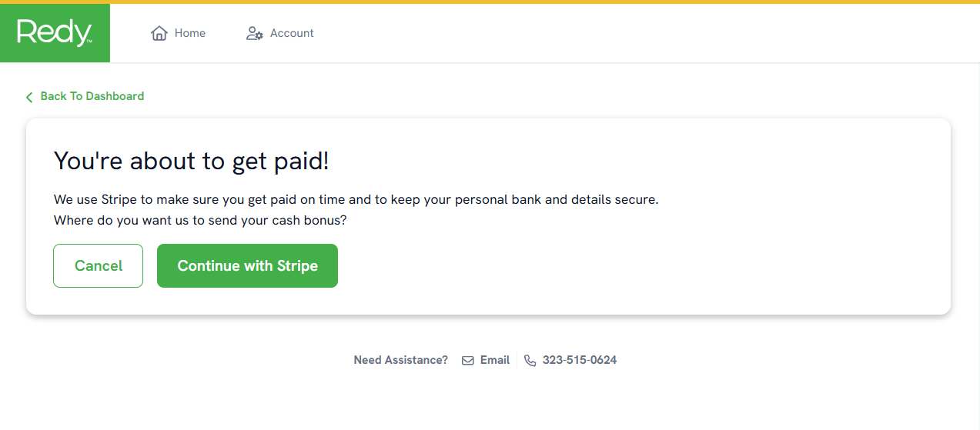980x430 pixels.
Task: Click the Account person-gear icon
Action: (x=255, y=33)
